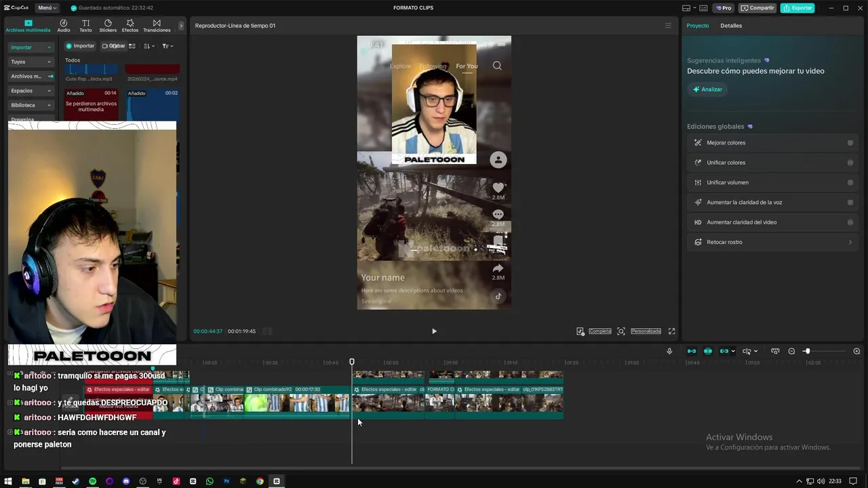Toggle timeline preview axis icon
Image resolution: width=868 pixels, height=488 pixels.
click(x=775, y=351)
